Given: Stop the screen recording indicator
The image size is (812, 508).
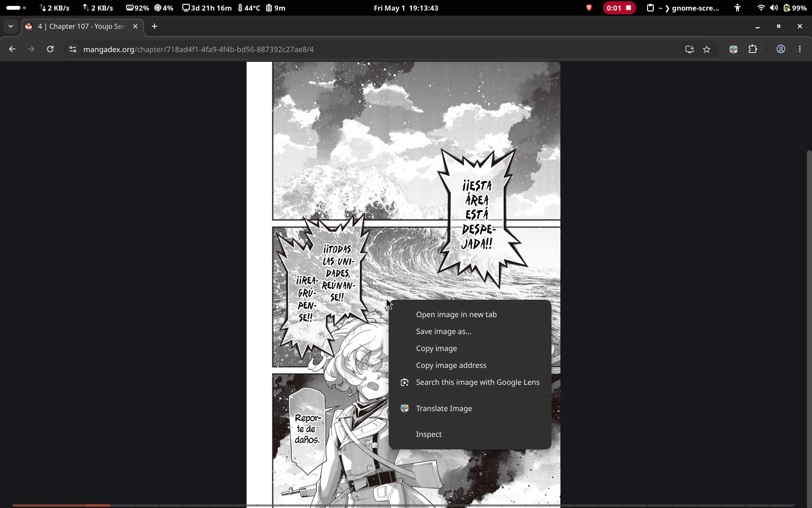Looking at the screenshot, I should [619, 8].
